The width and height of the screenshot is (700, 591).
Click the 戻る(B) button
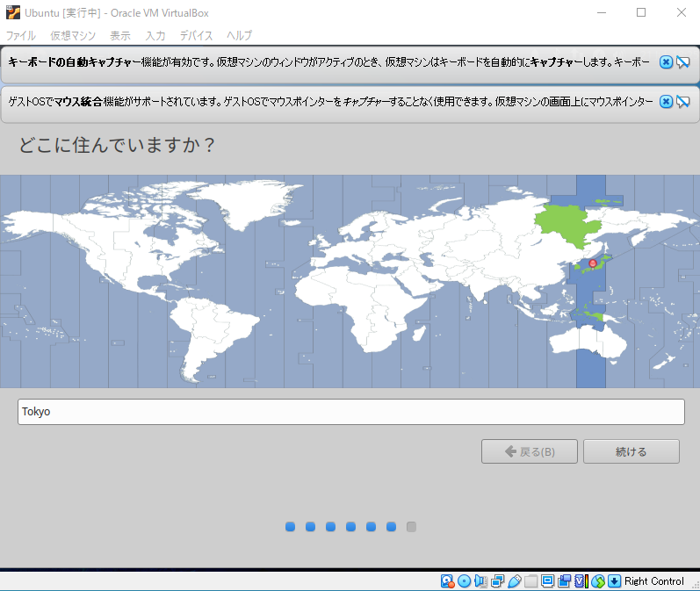pyautogui.click(x=530, y=451)
